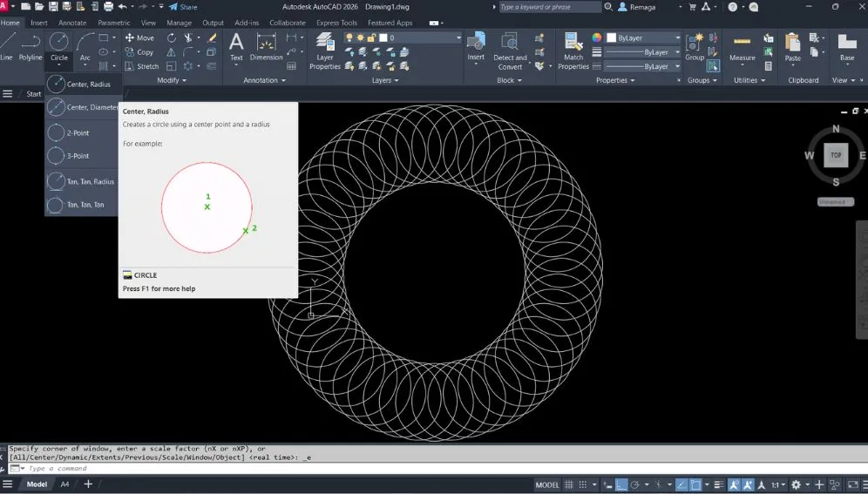Click the Group objects icon

(695, 45)
